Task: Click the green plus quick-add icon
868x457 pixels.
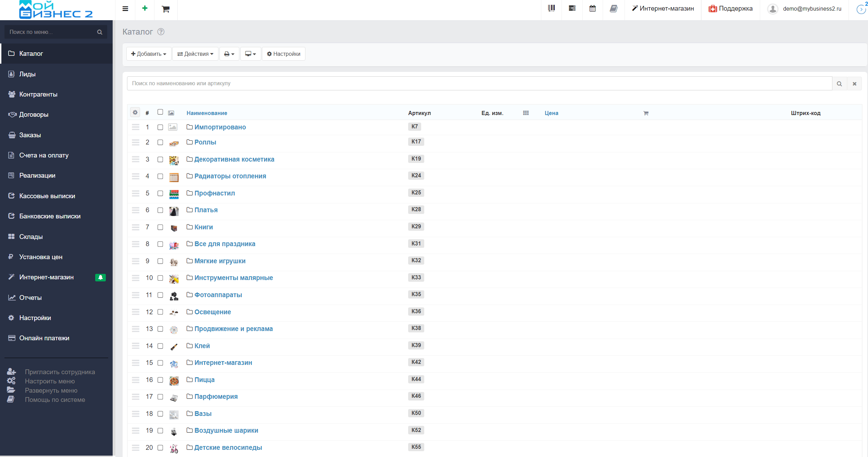Action: point(145,8)
